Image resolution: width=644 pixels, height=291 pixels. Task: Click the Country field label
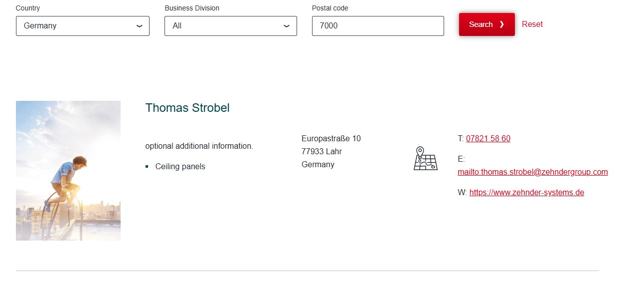(28, 8)
